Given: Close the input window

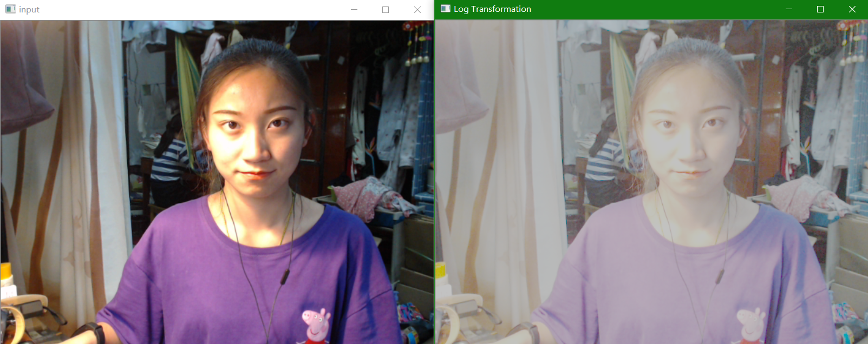Looking at the screenshot, I should click(x=417, y=10).
